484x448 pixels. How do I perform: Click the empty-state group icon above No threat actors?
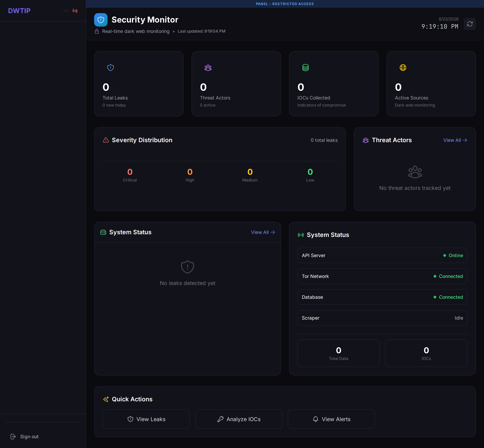coord(415,172)
